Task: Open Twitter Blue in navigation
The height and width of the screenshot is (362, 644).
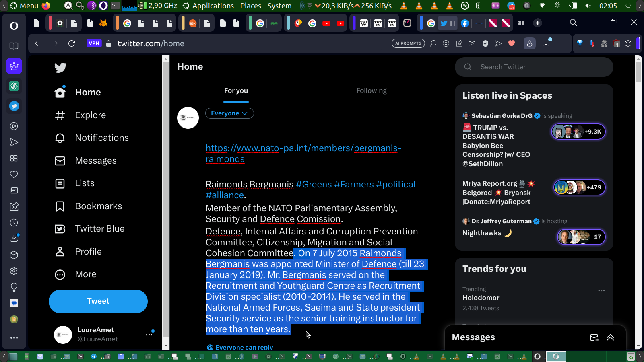Action: pos(90,229)
